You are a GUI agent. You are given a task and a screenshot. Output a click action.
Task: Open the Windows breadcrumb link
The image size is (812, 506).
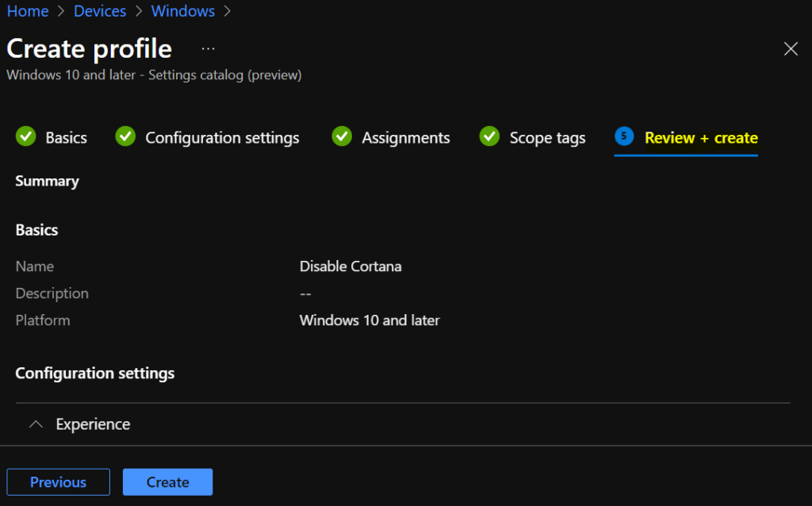(183, 11)
